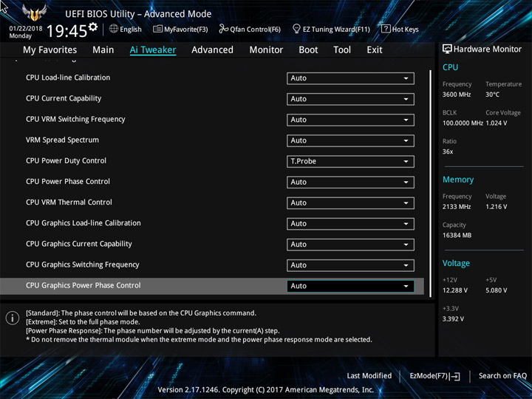This screenshot has width=532, height=399.
Task: Click the info circle icon in help area
Action: (13, 318)
